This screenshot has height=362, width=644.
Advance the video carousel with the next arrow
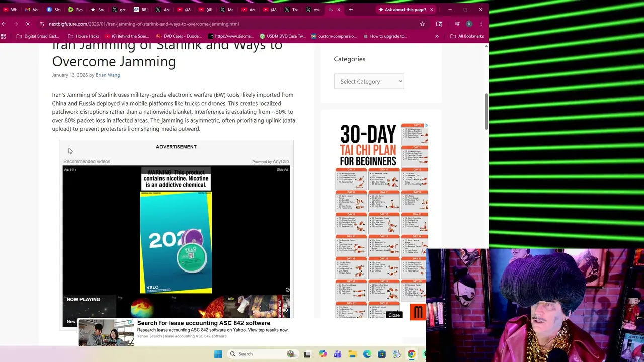tap(286, 310)
